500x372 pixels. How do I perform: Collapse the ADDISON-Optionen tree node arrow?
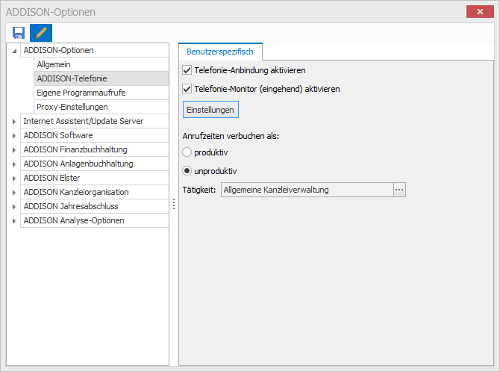point(14,51)
